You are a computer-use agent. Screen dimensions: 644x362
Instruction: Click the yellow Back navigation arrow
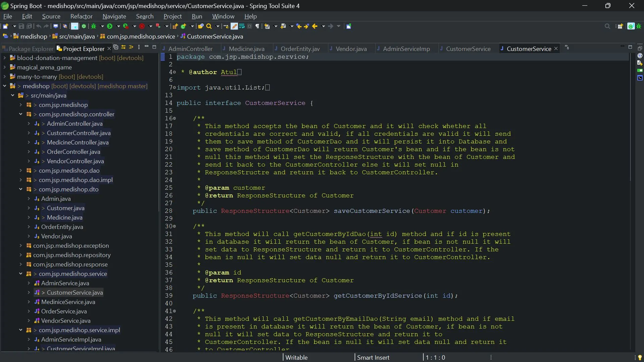[315, 26]
